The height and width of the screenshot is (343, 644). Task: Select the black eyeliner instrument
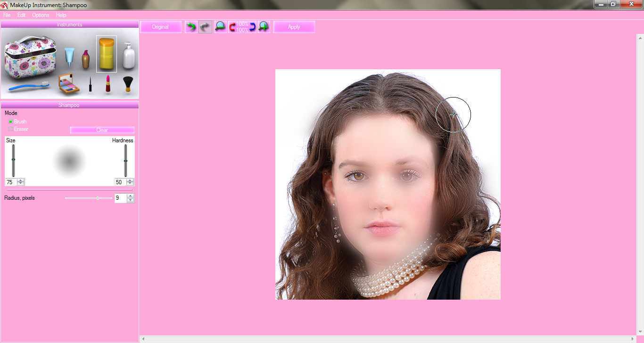coord(90,85)
